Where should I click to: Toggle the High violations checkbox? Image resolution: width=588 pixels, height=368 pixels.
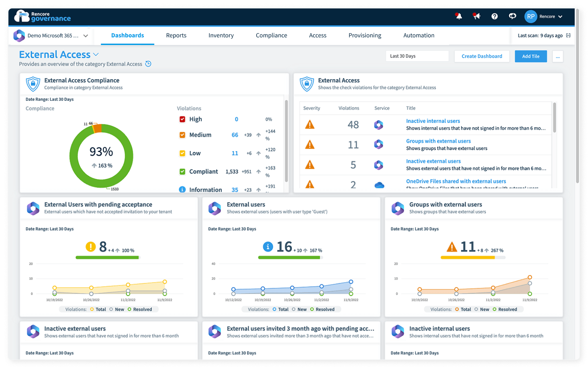(182, 119)
